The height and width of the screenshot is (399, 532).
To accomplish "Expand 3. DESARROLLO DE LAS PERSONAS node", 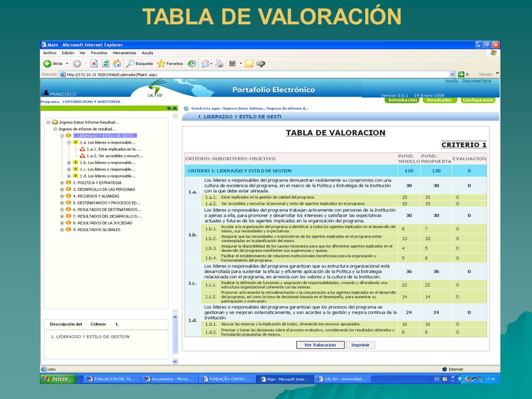I will [x=62, y=190].
